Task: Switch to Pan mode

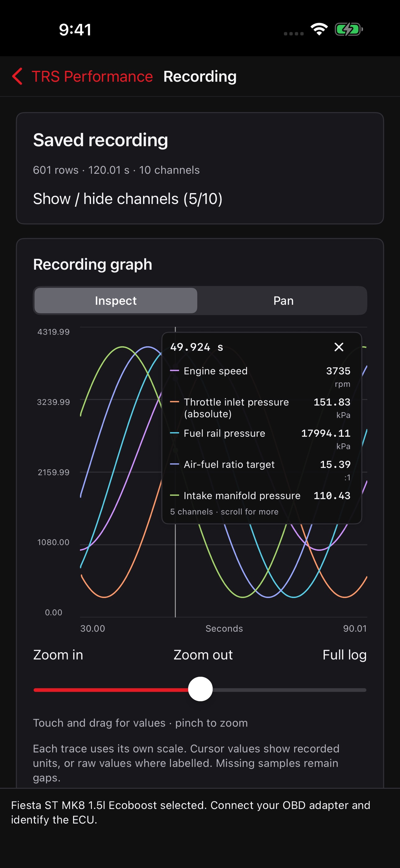Action: coord(283,300)
